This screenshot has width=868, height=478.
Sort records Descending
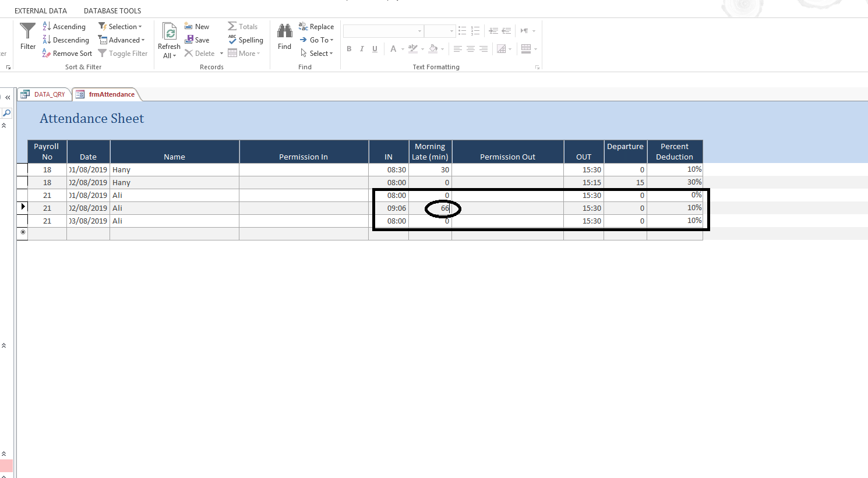point(66,40)
